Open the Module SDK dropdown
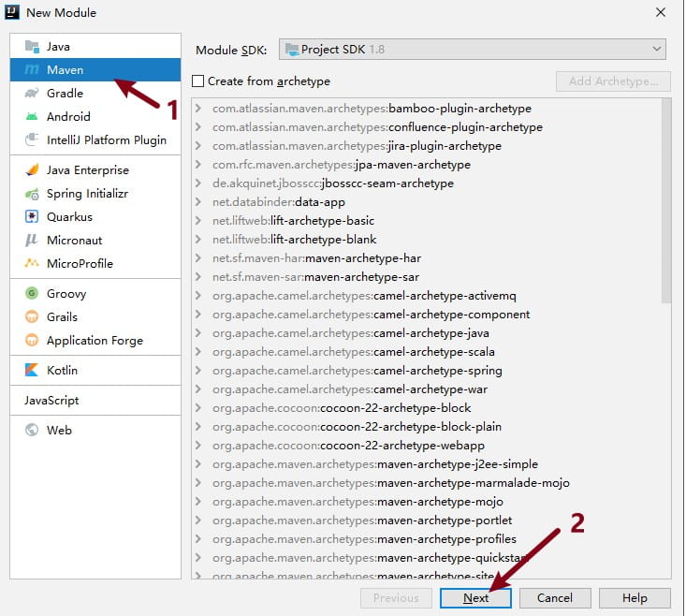The width and height of the screenshot is (686, 616). coord(473,50)
